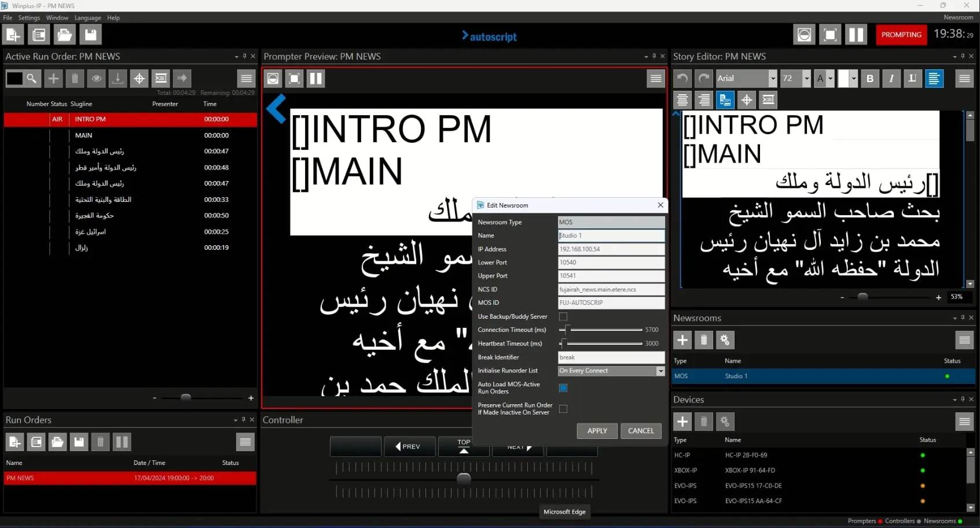980x528 pixels.
Task: Uncheck Auto Load MOS-Active Run Orders
Action: [x=563, y=388]
